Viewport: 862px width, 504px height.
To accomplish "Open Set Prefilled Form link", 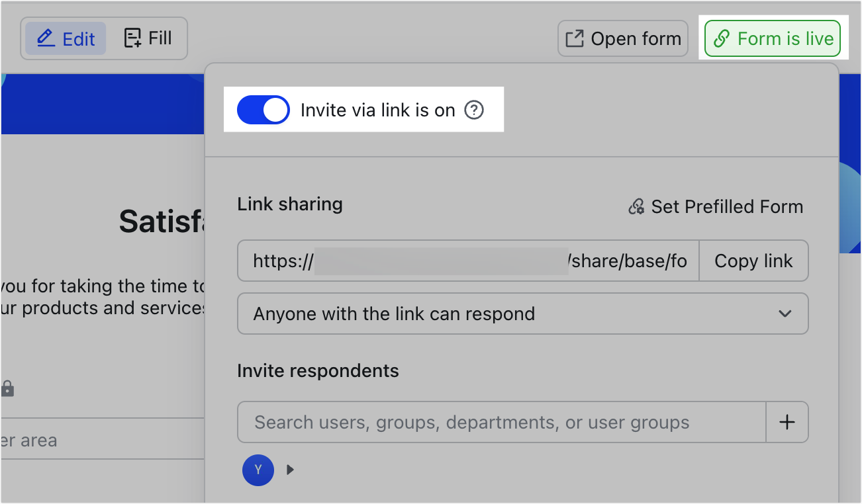I will click(715, 207).
